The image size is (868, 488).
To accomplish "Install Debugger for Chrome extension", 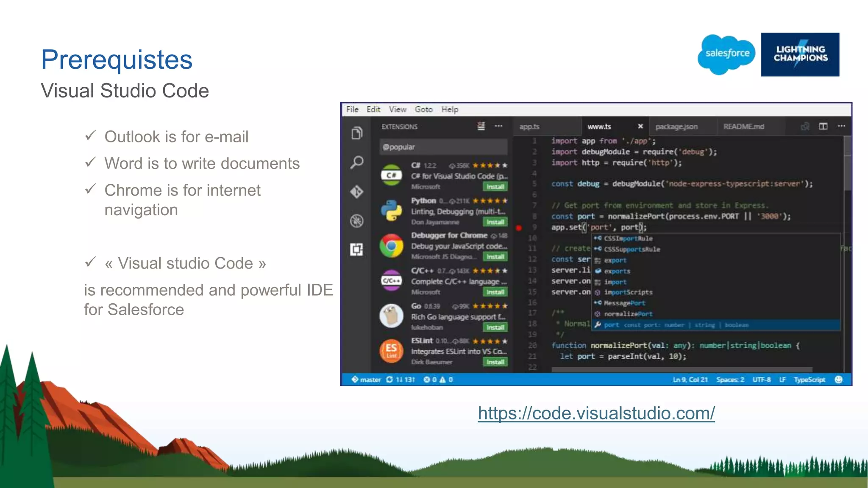I will pos(495,257).
